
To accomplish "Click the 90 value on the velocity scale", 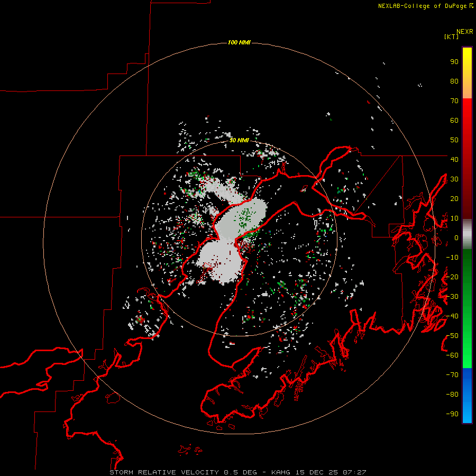I will [454, 62].
